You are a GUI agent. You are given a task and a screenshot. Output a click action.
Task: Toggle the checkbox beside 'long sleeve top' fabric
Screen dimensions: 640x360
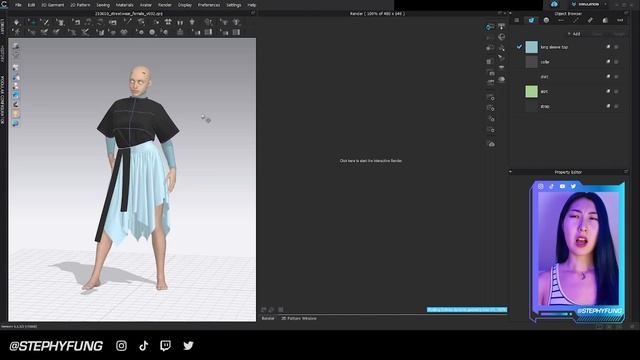(x=519, y=47)
